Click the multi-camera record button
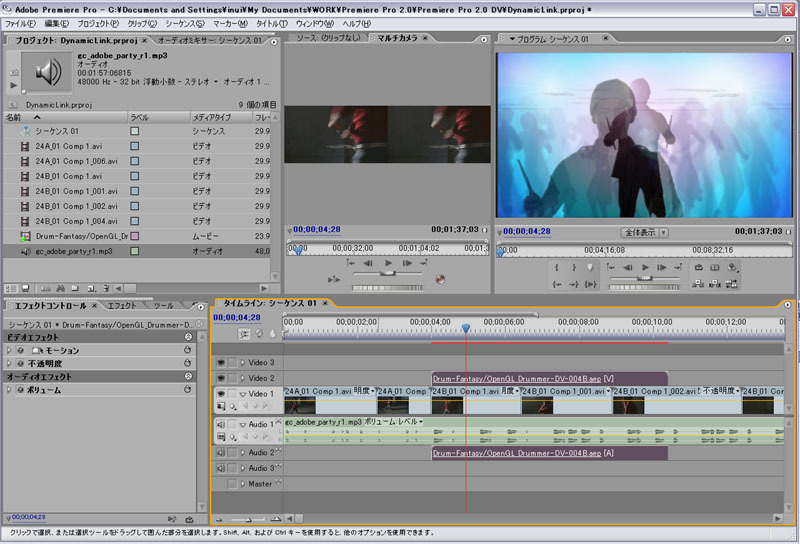Screen dimensions: 800x544 click(440, 279)
